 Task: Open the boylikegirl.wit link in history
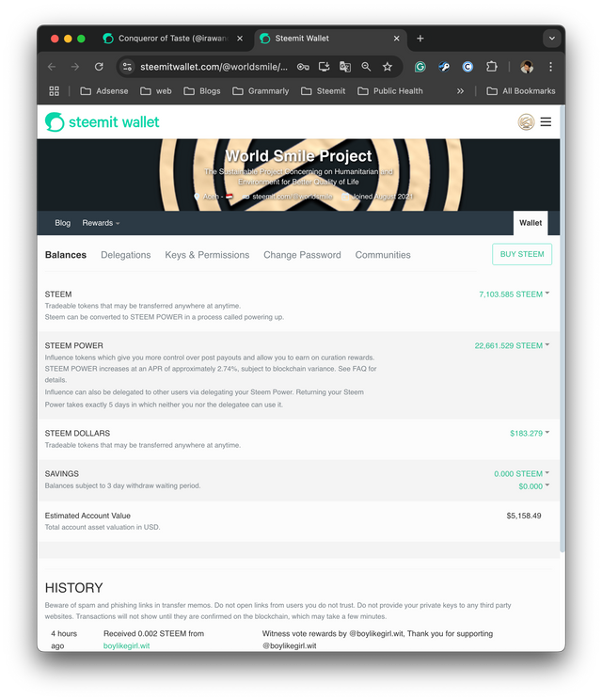[127, 645]
